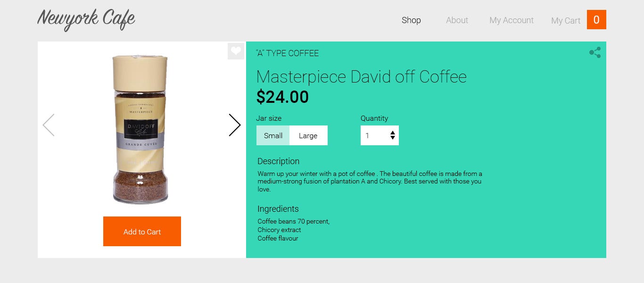Click the share icon
Viewport: 644px width, 283px height.
point(595,52)
